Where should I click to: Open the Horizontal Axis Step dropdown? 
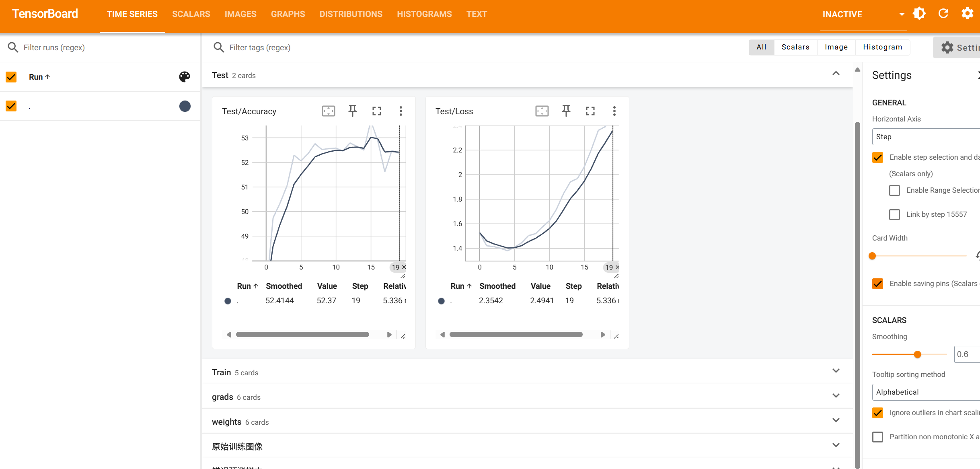click(x=926, y=137)
